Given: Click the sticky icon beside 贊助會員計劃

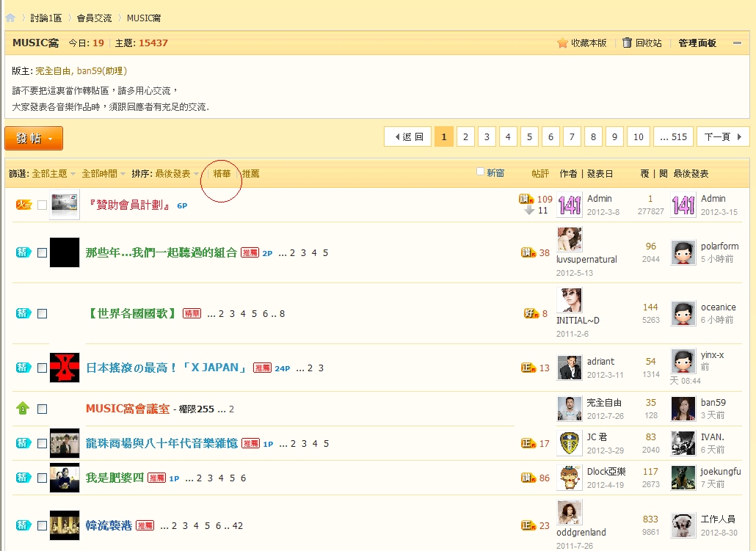Looking at the screenshot, I should (23, 205).
